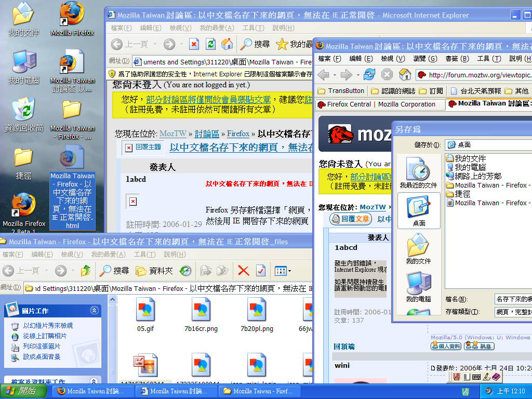Open 儲存於 location combo box

click(x=488, y=145)
